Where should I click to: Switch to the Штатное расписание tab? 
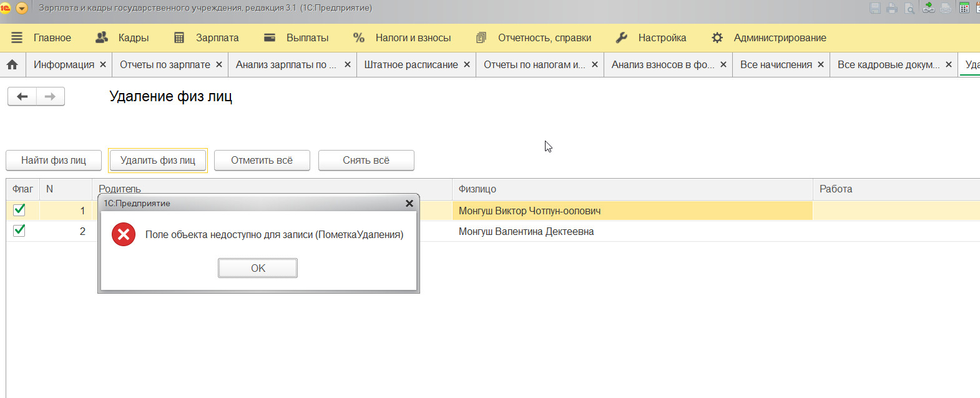411,64
